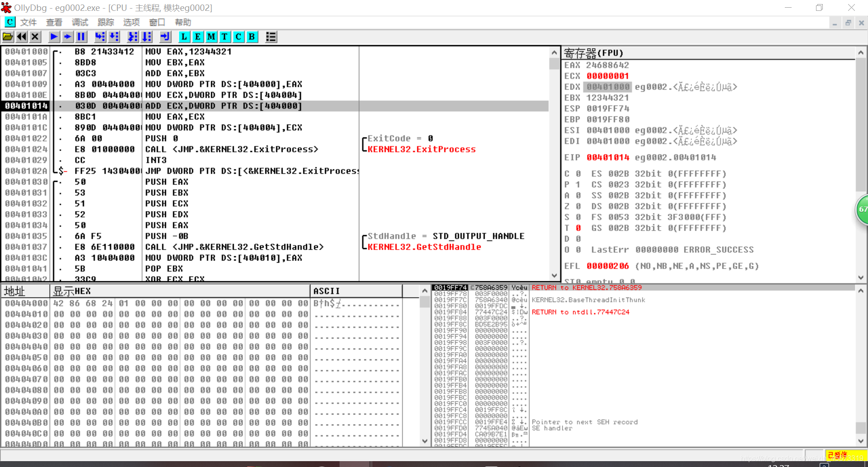Open the 文件 menu

coord(28,22)
